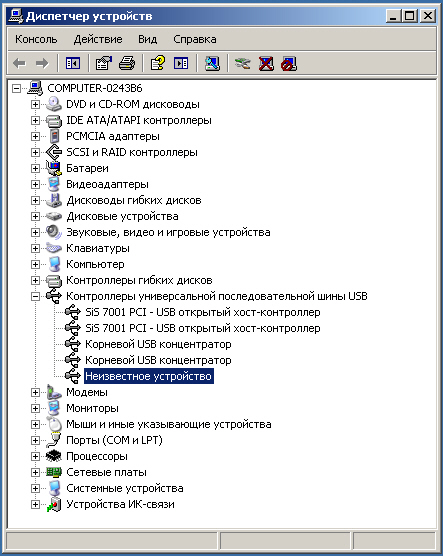Click the SCSI and RAID controllers icon

[x=54, y=152]
